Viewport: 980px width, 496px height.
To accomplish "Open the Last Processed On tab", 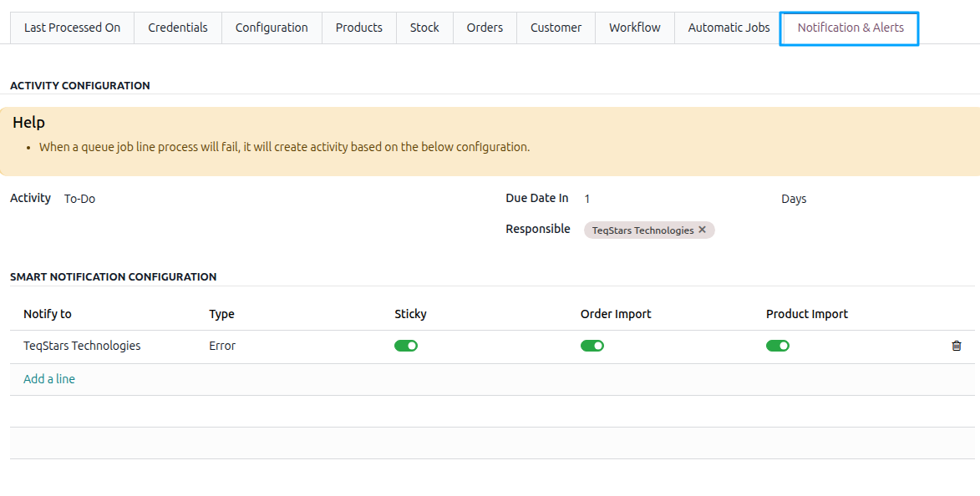I will (72, 28).
